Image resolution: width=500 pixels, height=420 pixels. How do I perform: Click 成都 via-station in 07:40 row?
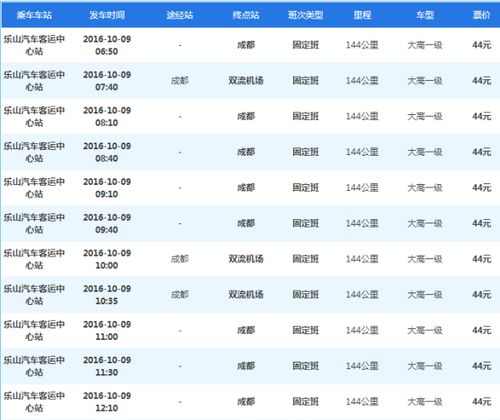coord(180,81)
